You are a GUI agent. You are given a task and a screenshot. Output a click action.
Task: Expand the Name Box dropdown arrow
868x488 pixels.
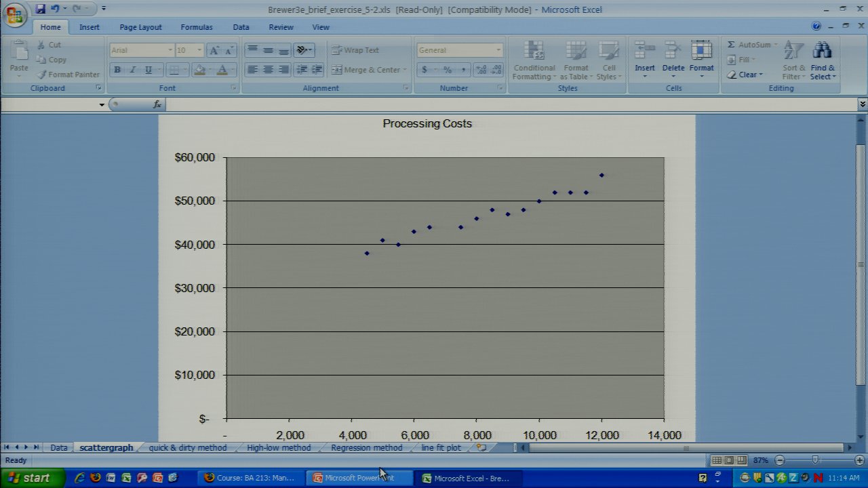[x=102, y=104]
